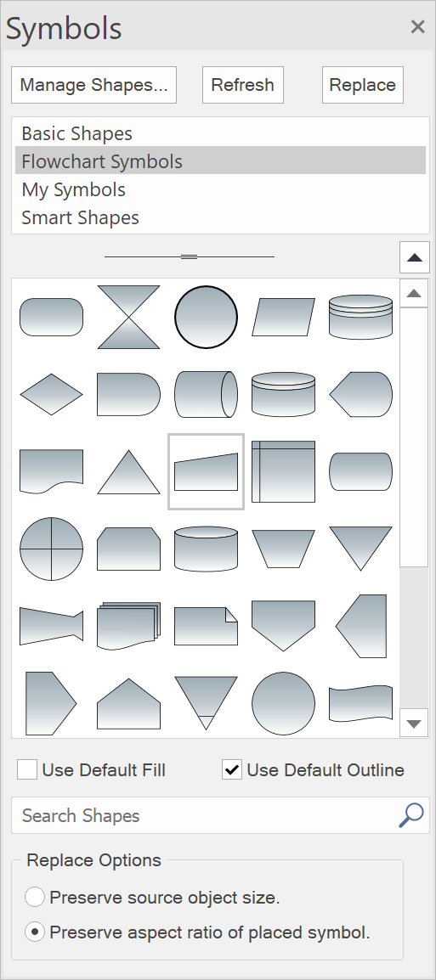
Task: Click into the Search Shapes field
Action: (203, 815)
